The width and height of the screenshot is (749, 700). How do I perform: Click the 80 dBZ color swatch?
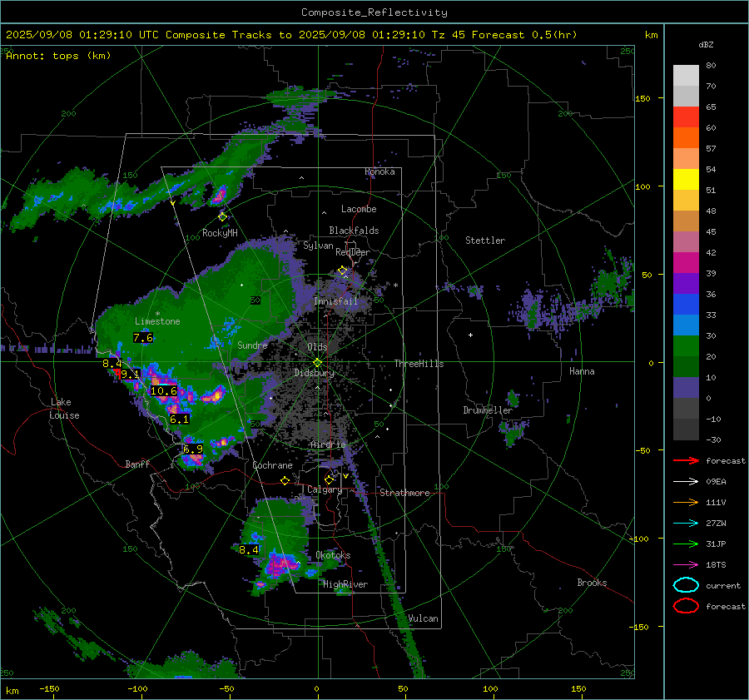click(686, 75)
